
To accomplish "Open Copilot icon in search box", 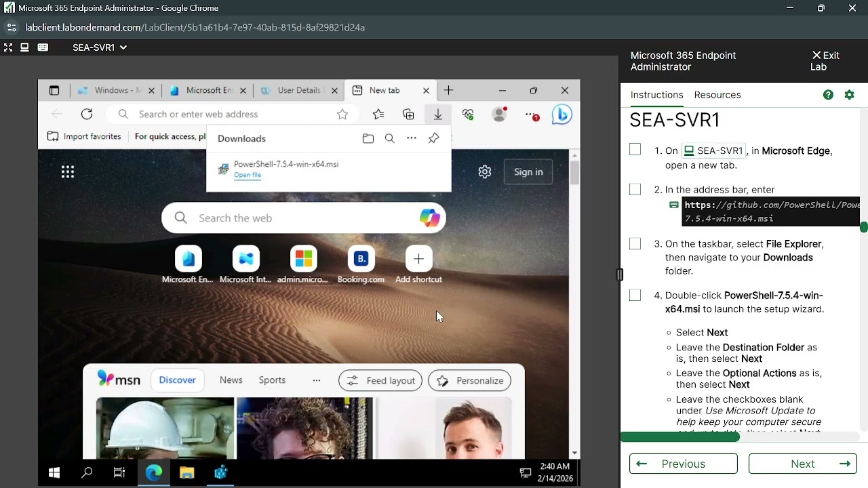I will pyautogui.click(x=429, y=218).
